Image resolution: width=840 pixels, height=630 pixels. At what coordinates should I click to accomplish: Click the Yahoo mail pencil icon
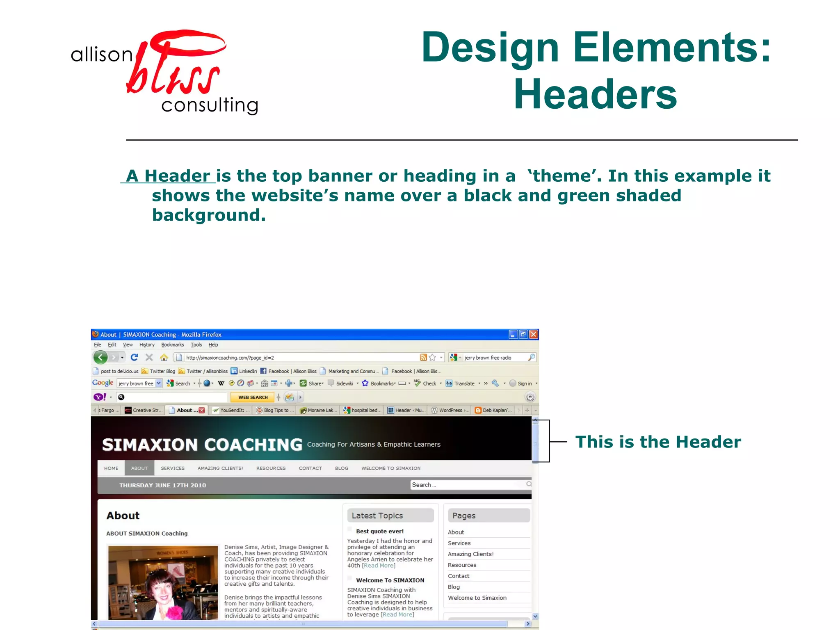290,397
